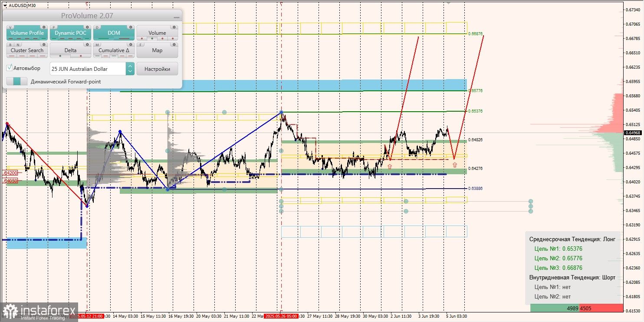
Task: Click the 0.64276 level label
Action: pyautogui.click(x=476, y=168)
